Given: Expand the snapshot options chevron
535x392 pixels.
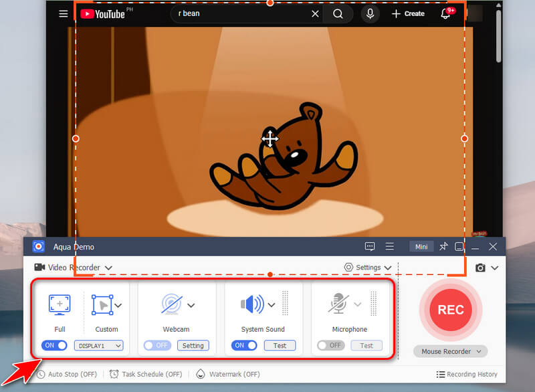Looking at the screenshot, I should (495, 268).
